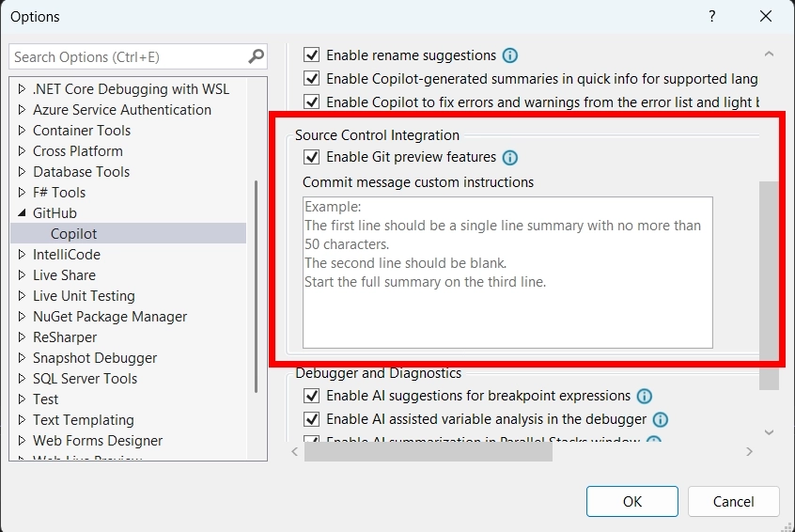Toggle Enable Git preview features checkbox

[x=311, y=157]
